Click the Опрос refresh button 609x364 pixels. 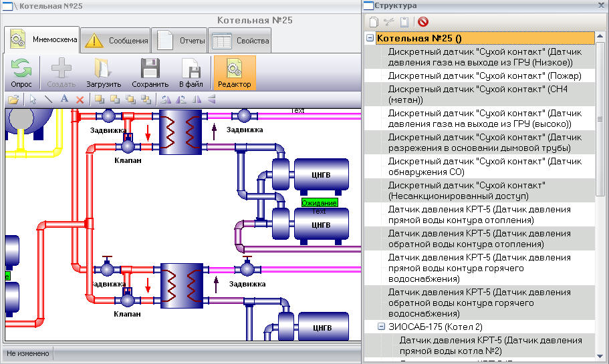(x=21, y=73)
